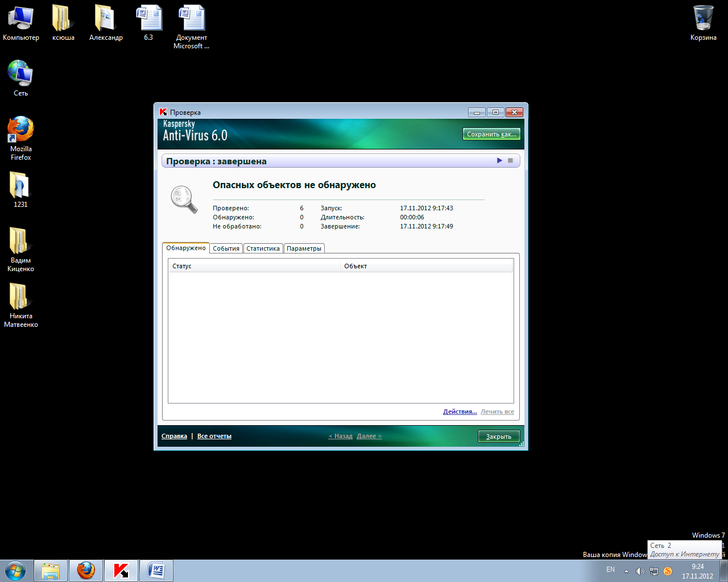Click Firefox taskbar button
The width and height of the screenshot is (728, 582).
pos(86,571)
